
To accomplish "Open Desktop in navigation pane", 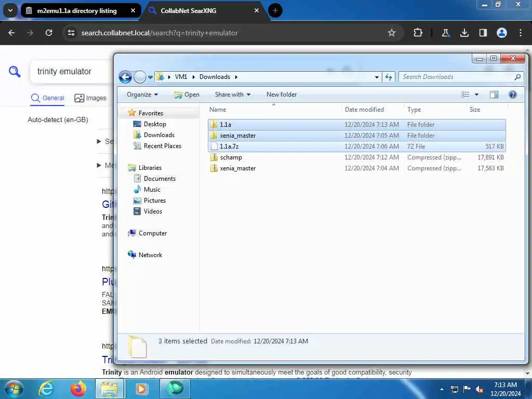I will (155, 124).
